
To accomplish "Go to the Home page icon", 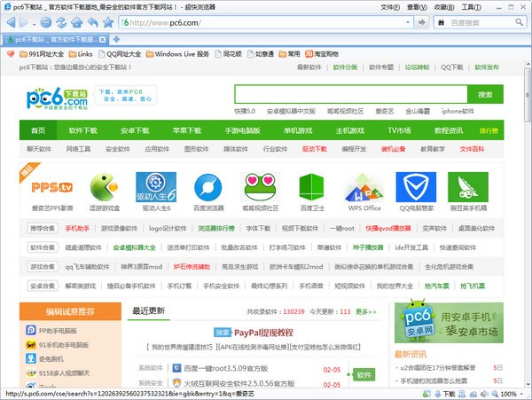I will point(76,23).
